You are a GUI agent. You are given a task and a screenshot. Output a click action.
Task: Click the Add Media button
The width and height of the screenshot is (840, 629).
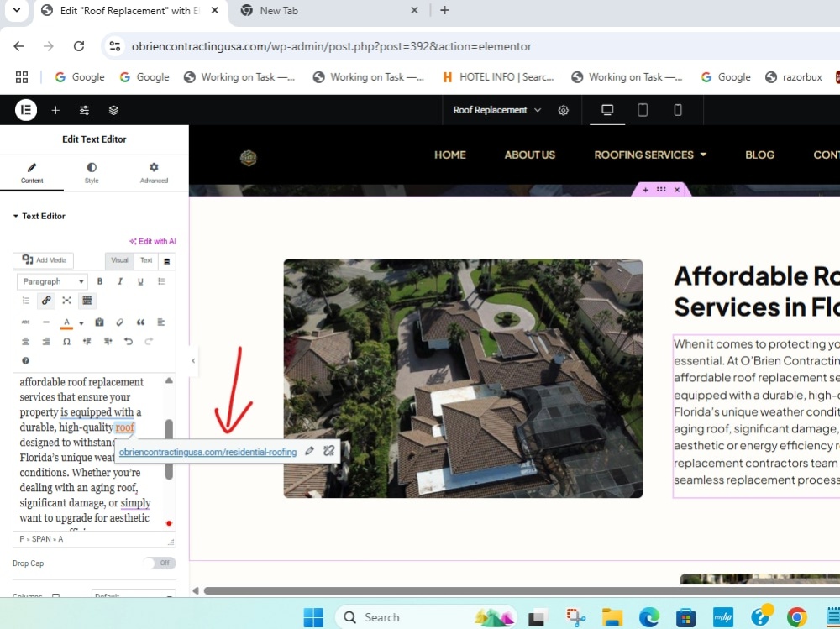[x=44, y=260]
